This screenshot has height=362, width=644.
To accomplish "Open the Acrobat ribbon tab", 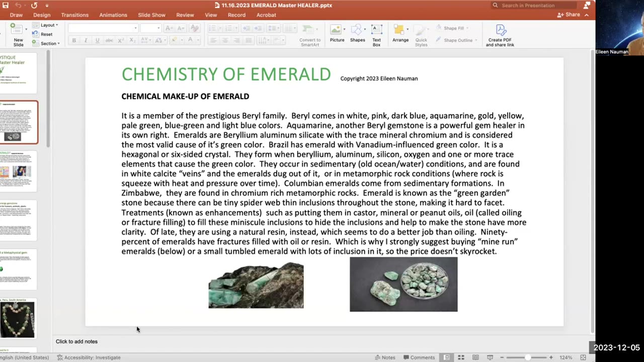I will 266,15.
